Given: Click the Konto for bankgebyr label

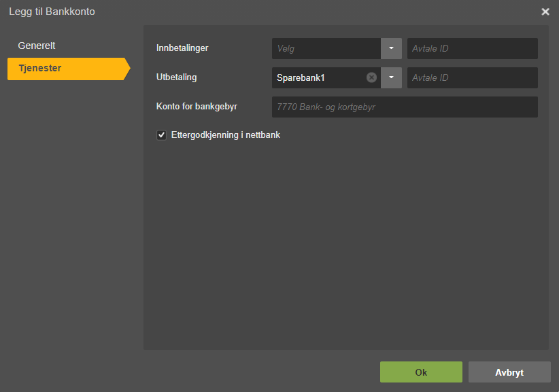Looking at the screenshot, I should click(x=197, y=107).
